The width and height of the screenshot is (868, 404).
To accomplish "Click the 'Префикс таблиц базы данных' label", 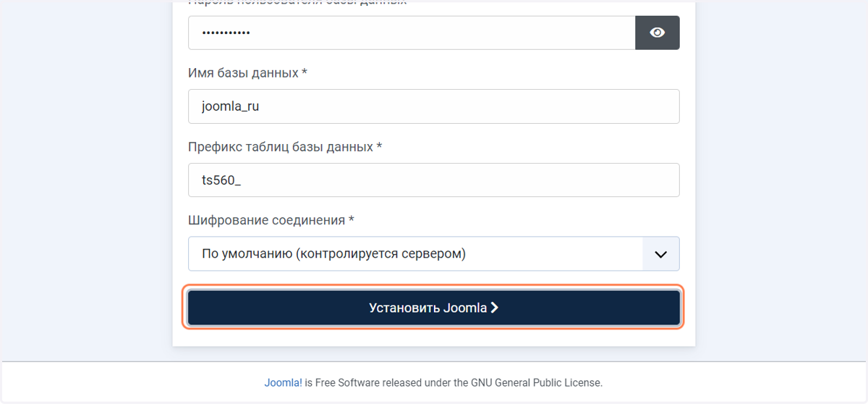I will (285, 147).
